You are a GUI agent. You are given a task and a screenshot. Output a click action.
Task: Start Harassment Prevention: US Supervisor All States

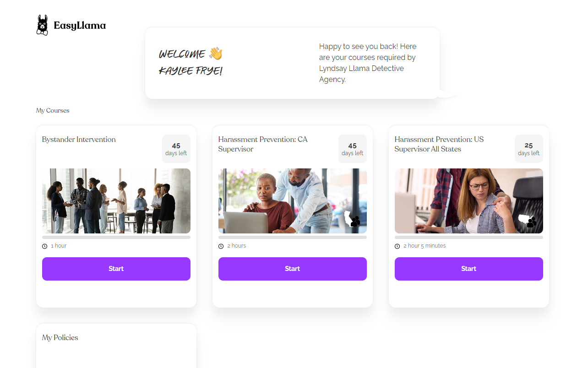click(469, 269)
